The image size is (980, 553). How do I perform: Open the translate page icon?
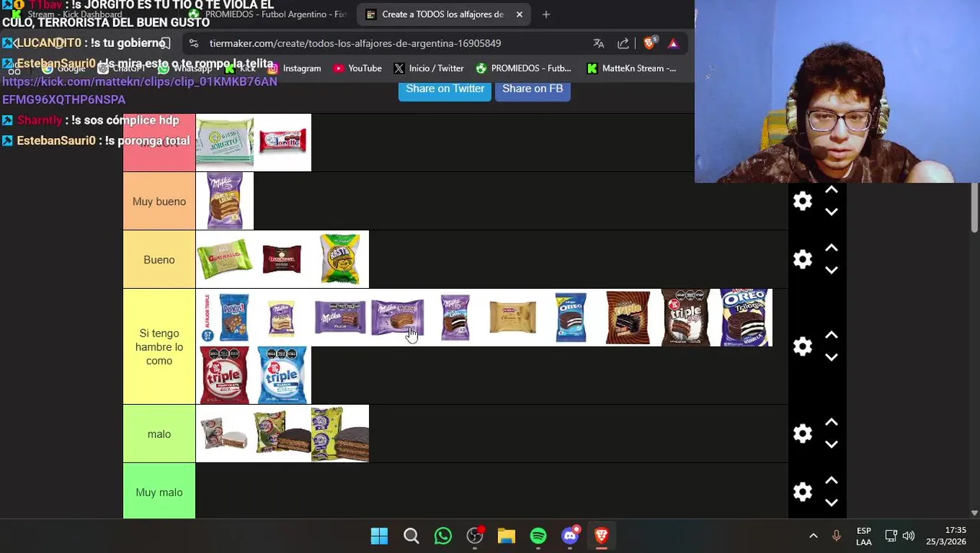click(x=599, y=44)
